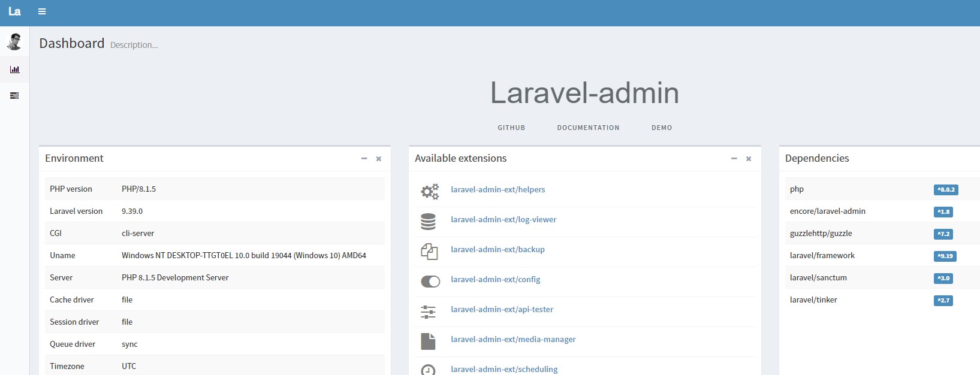This screenshot has width=980, height=375.
Task: Click the guzzlehttp/guzzle ^7.2 badge
Action: click(x=943, y=234)
